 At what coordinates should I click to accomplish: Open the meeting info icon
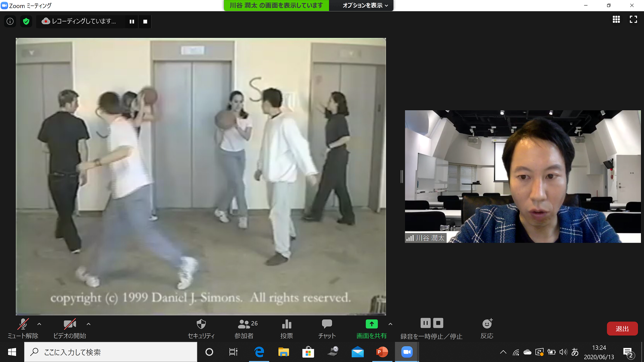pyautogui.click(x=10, y=21)
